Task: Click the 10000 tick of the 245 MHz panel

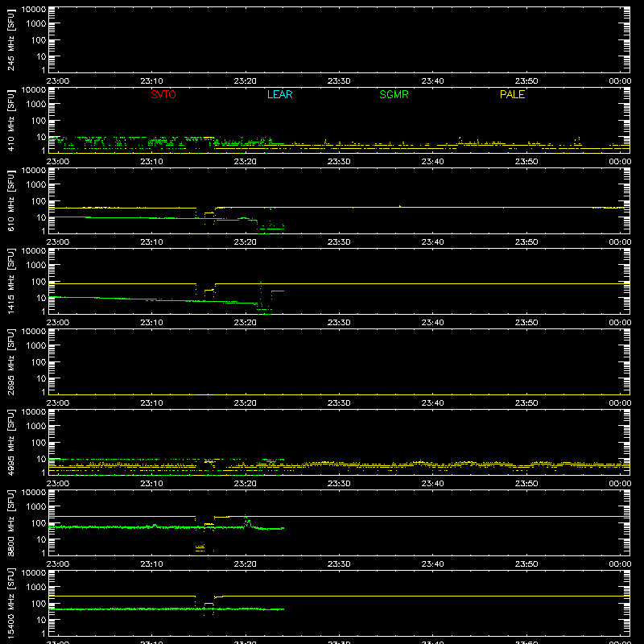Action: click(x=34, y=10)
